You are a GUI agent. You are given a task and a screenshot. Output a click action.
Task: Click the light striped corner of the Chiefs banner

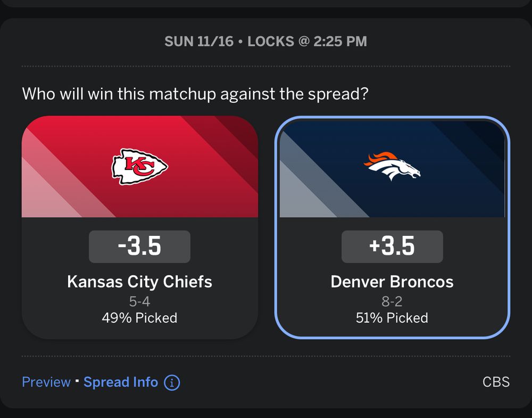pos(43,197)
